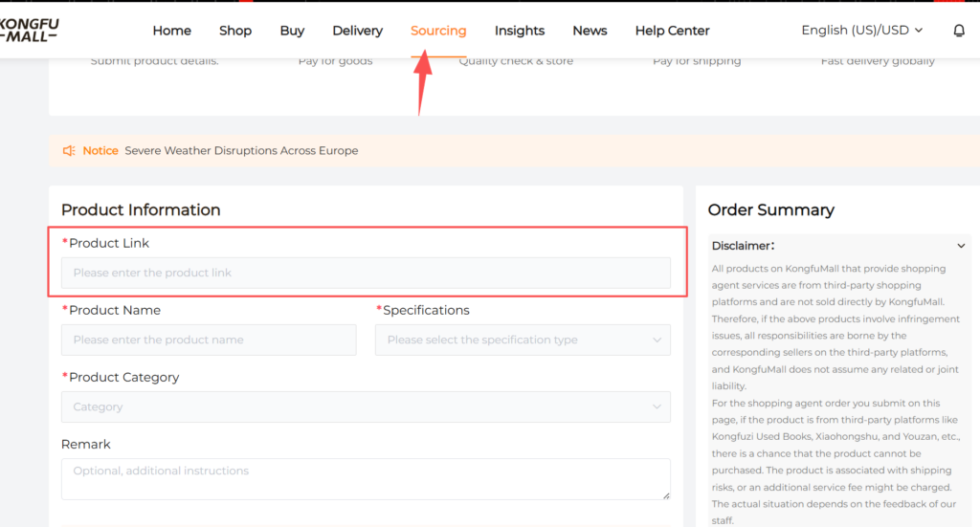Switch to the Sourcing tab
The image size is (980, 527).
click(x=438, y=31)
